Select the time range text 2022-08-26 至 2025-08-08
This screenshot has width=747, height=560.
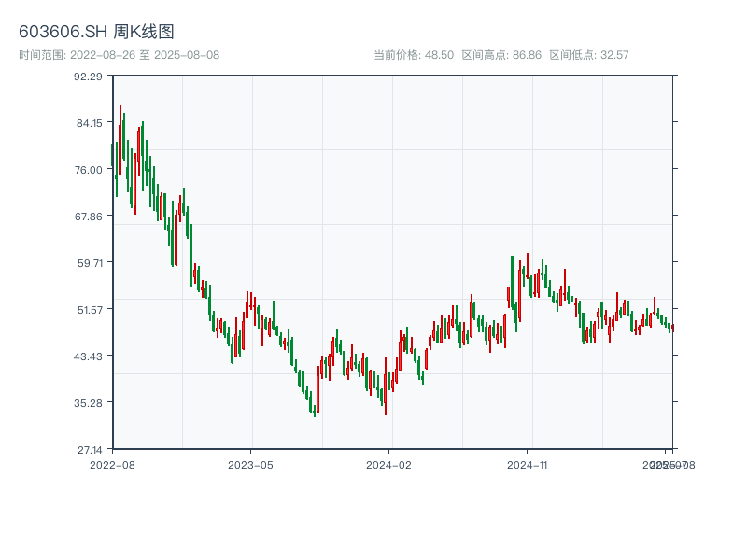pos(145,55)
